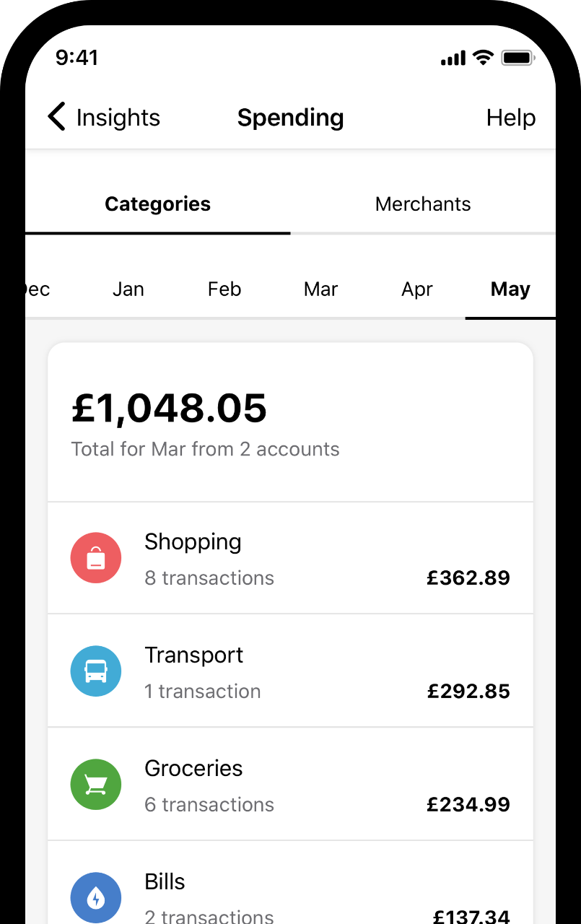Switch to the Categories tab
Screen dimensions: 581x924
(158, 204)
